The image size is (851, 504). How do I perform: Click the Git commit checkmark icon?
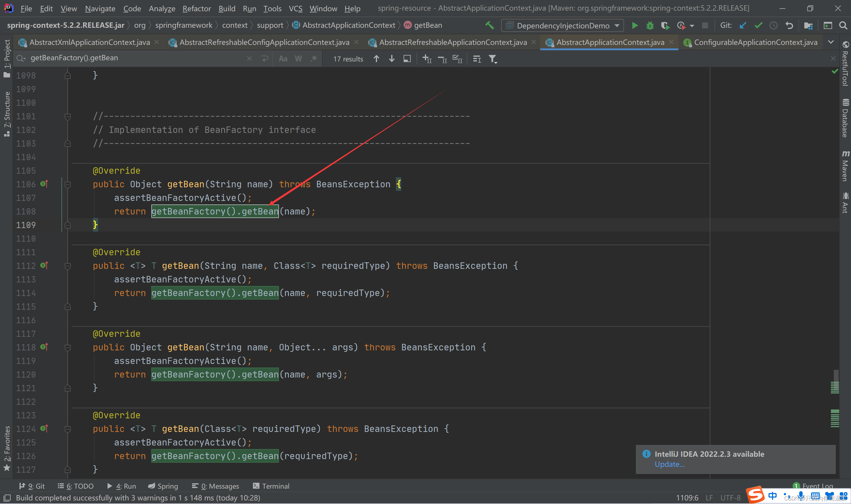coord(758,25)
